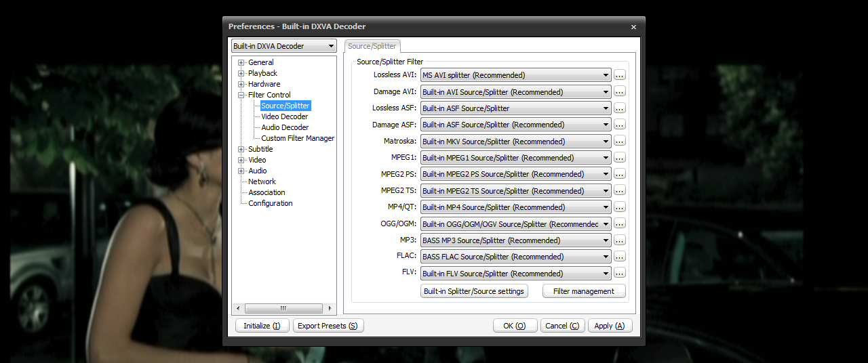Open the FLAC splitter dropdown

tap(515, 257)
